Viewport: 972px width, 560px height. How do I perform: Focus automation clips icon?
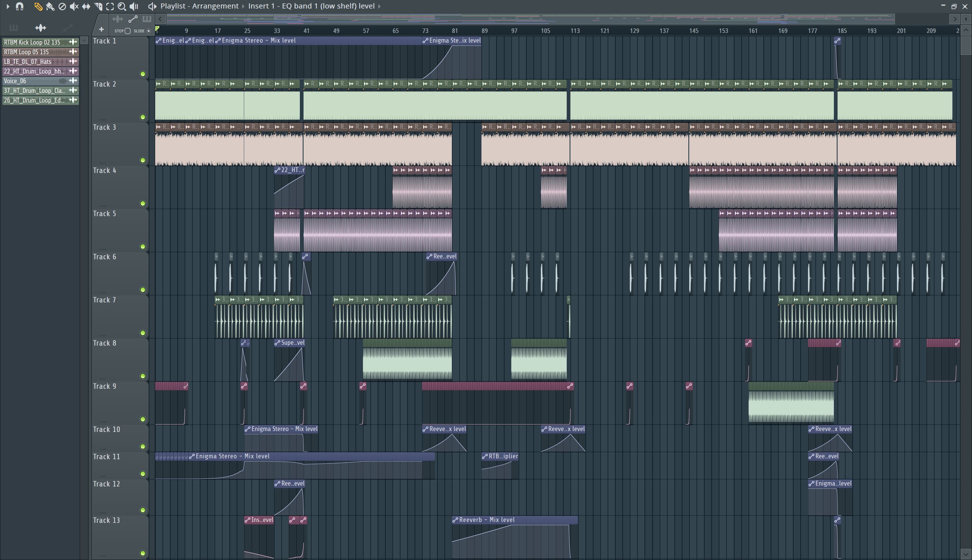click(x=133, y=19)
